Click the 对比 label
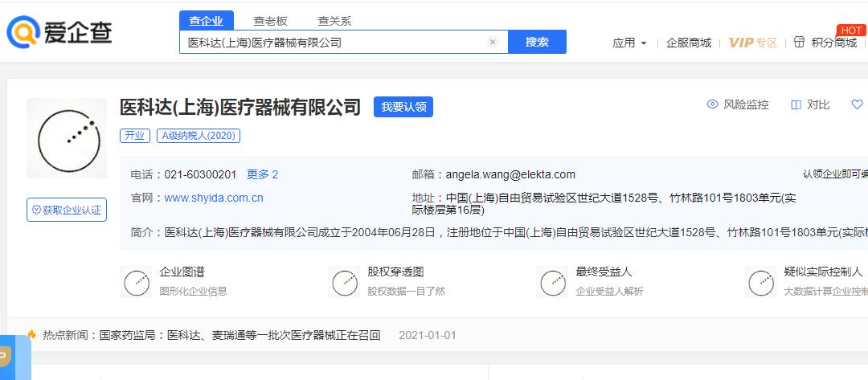Image resolution: width=868 pixels, height=380 pixels. (x=818, y=104)
